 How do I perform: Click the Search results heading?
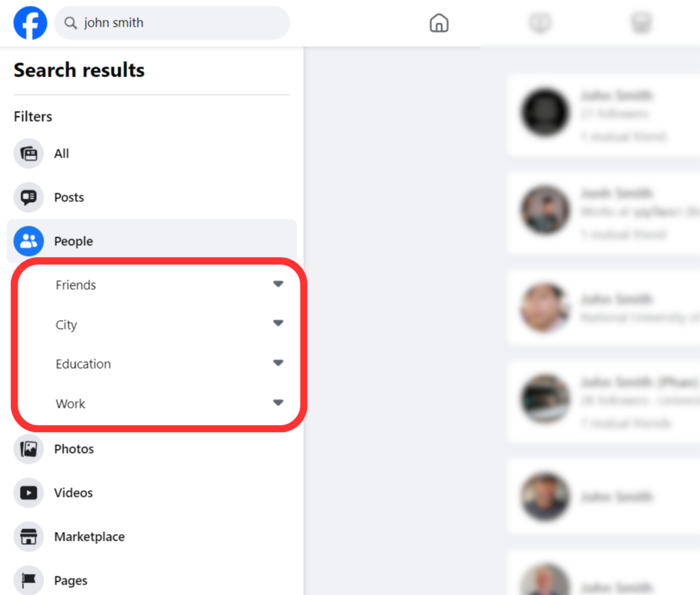79,70
